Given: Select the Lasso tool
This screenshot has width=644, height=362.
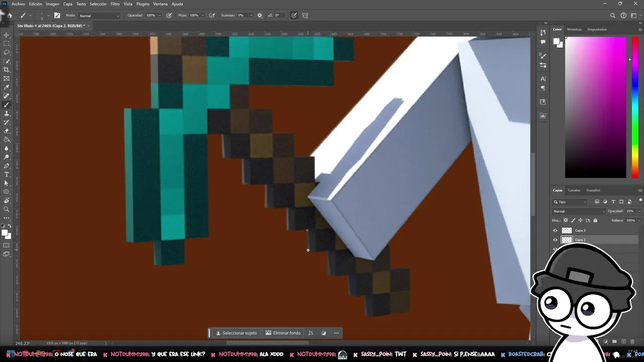Looking at the screenshot, I should [x=7, y=52].
